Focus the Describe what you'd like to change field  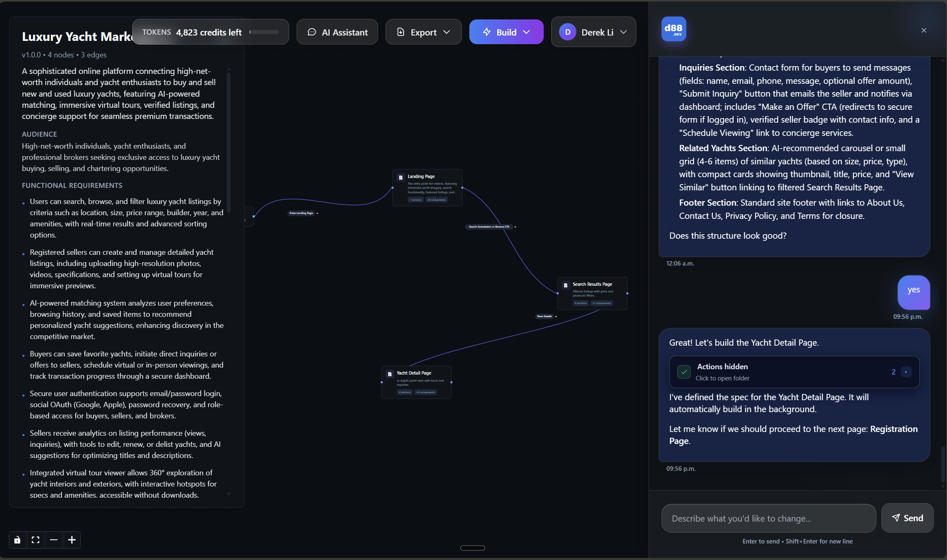769,518
